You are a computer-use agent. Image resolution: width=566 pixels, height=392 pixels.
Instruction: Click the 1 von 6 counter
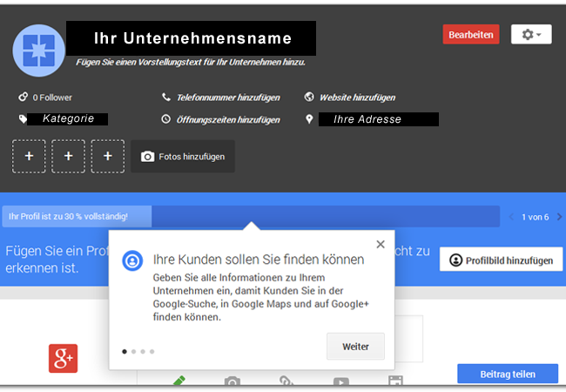click(536, 217)
